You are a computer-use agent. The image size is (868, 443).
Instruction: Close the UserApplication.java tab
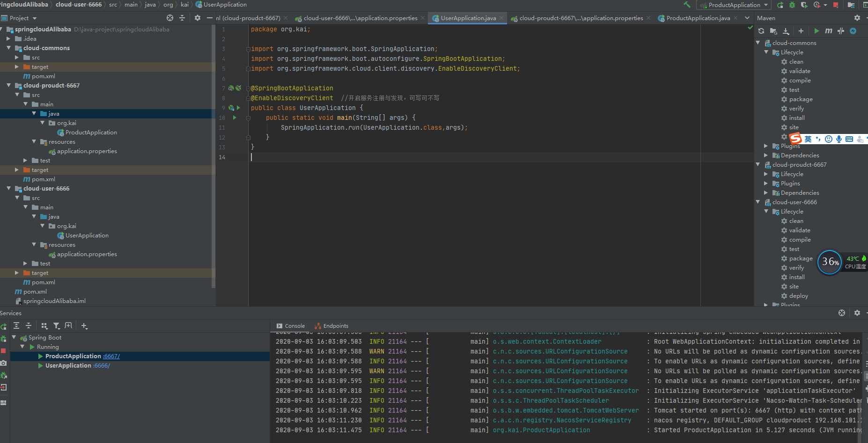[x=501, y=18]
